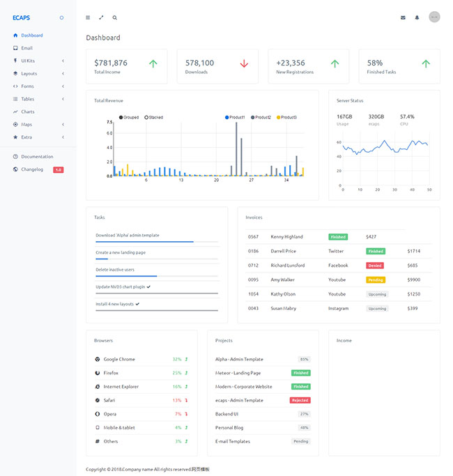Image resolution: width=453 pixels, height=476 pixels.
Task: Go to Charts in the sidebar
Action: (x=27, y=112)
